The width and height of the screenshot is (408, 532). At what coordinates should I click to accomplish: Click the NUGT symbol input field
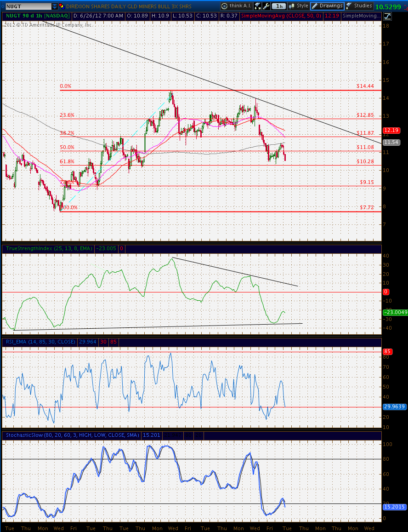click(x=28, y=6)
